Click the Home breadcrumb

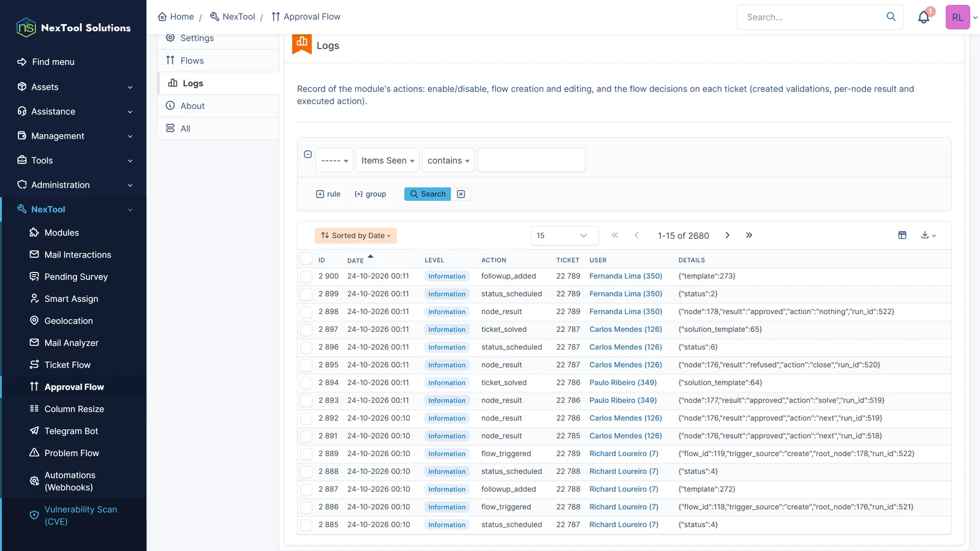[176, 17]
